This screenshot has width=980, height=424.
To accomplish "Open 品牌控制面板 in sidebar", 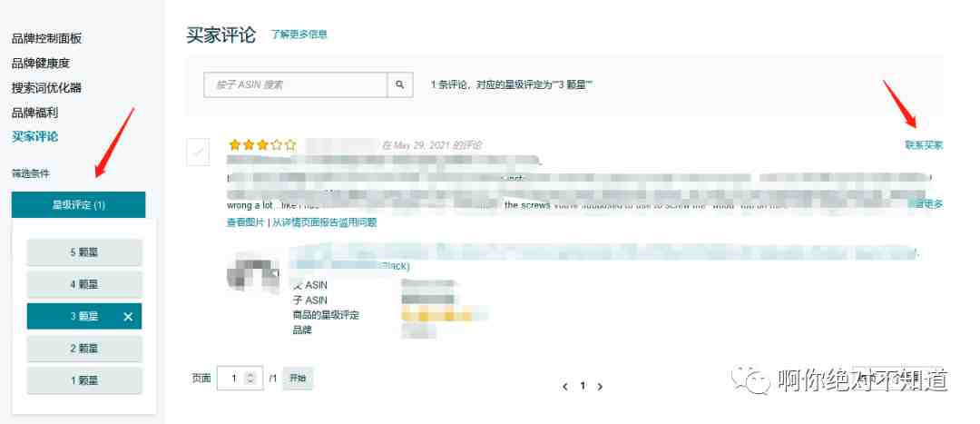I will [x=47, y=38].
